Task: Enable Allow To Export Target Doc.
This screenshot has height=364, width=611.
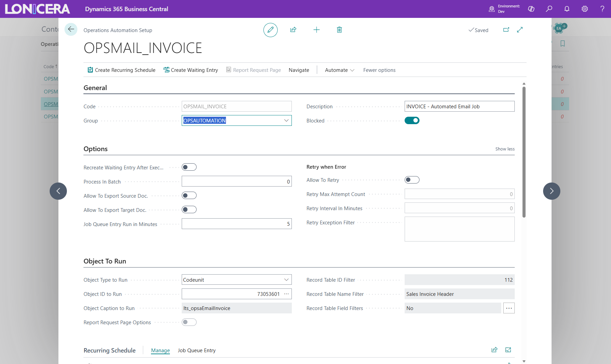Action: pos(189,209)
